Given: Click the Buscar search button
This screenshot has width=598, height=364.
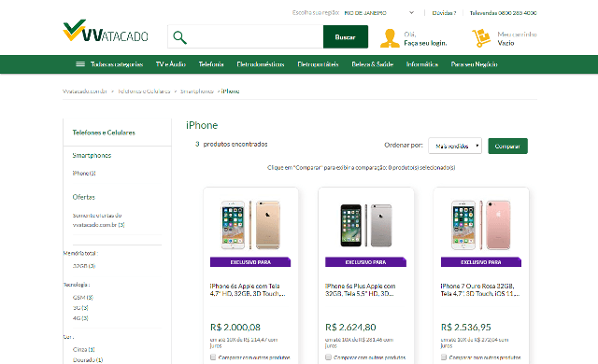Looking at the screenshot, I should 346,37.
